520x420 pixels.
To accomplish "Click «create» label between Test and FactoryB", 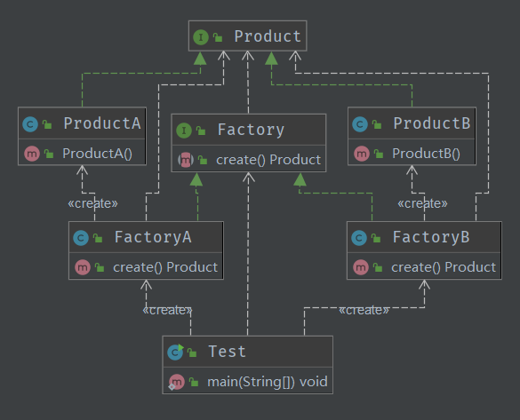I will pyautogui.click(x=364, y=311).
